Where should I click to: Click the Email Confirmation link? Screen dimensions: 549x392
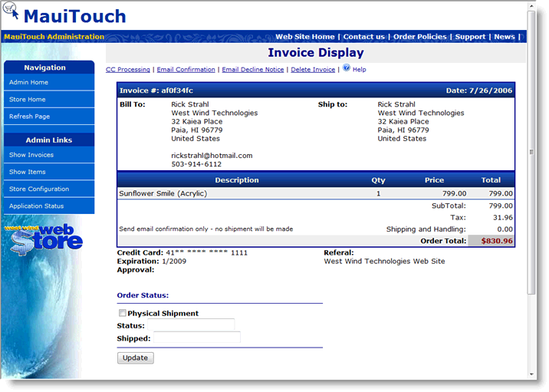tap(186, 70)
